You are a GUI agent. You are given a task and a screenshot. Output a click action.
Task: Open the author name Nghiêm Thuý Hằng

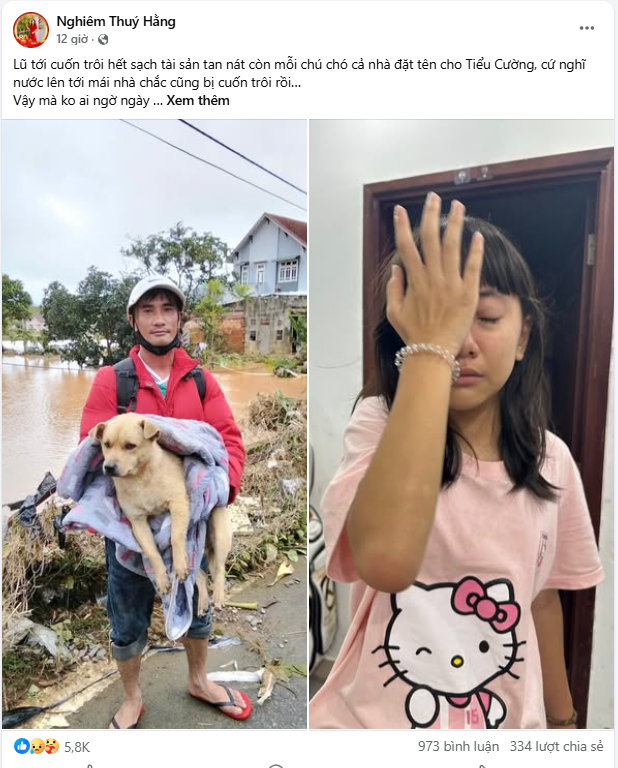116,22
